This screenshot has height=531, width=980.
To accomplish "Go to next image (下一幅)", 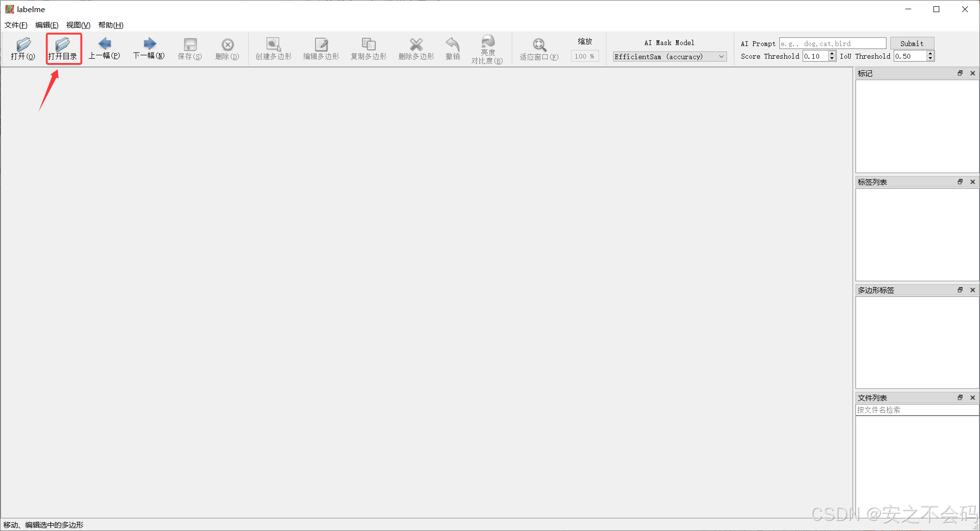I will click(149, 48).
